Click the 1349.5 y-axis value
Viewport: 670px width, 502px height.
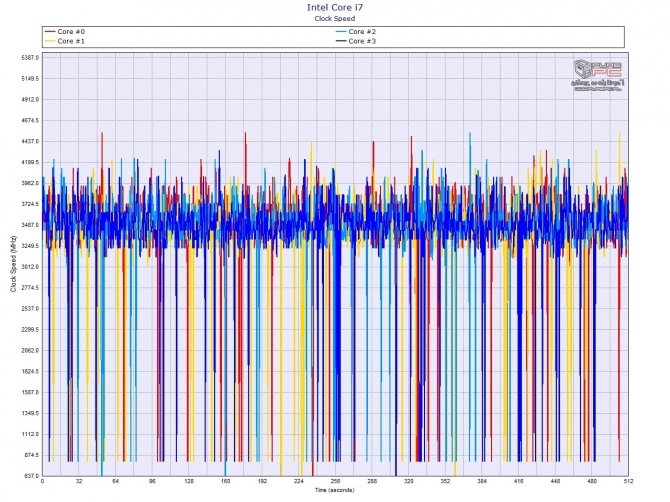[x=30, y=414]
